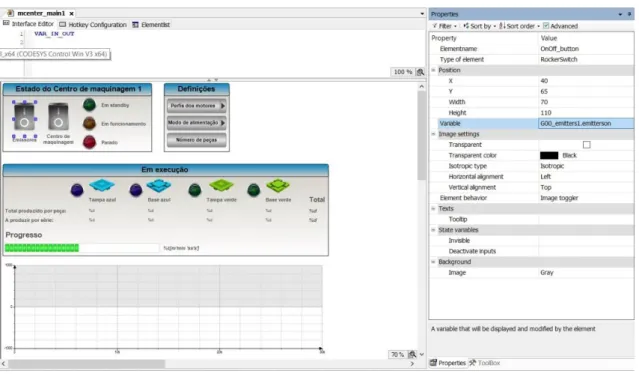
Task: Select the blue lamp beside Tampa azul
Action: coord(77,190)
